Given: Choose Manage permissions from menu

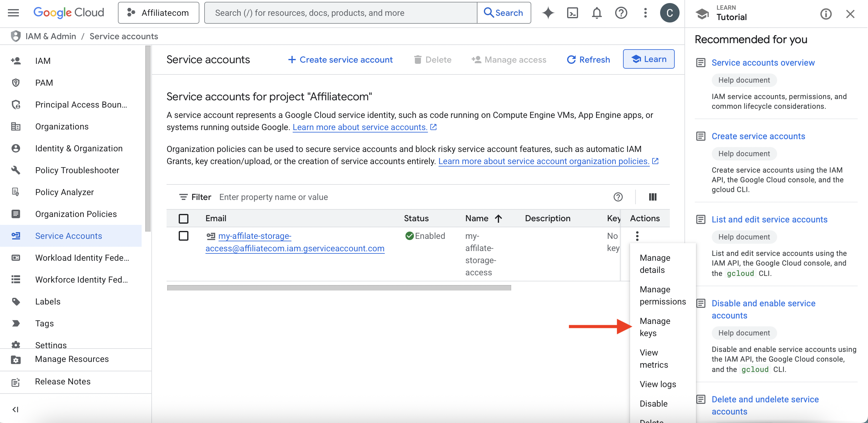Looking at the screenshot, I should [663, 295].
